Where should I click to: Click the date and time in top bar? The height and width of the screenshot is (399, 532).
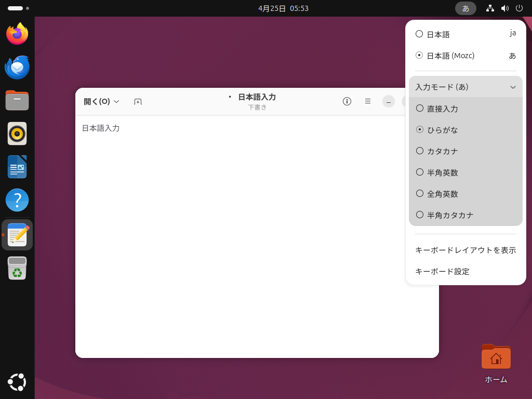point(283,8)
